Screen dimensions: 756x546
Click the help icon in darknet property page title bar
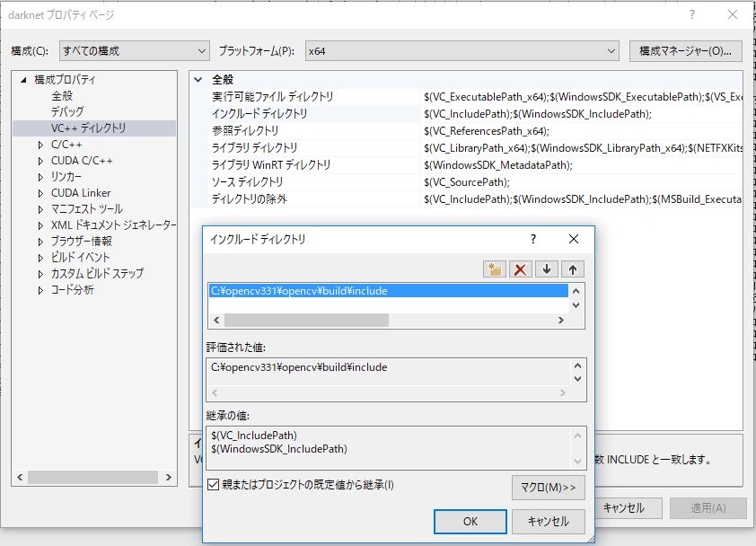tap(691, 15)
